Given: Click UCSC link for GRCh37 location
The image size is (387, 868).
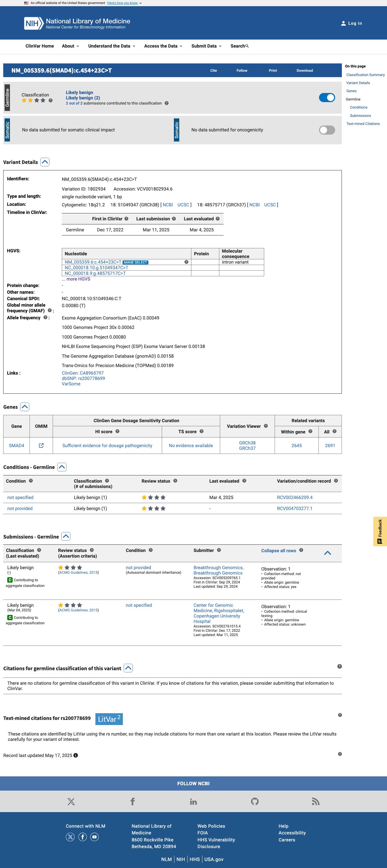Looking at the screenshot, I should point(270,205).
